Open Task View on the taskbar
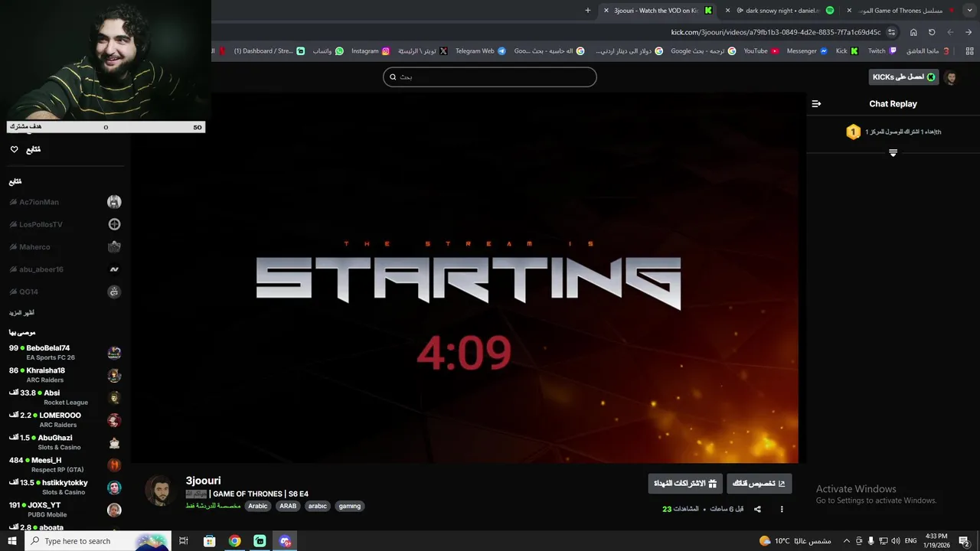 coord(184,541)
